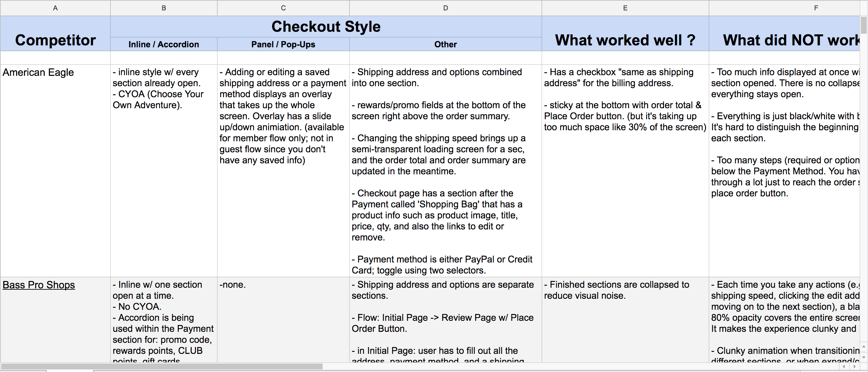Click the Checkout Style merged header
The height and width of the screenshot is (372, 868).
[326, 27]
